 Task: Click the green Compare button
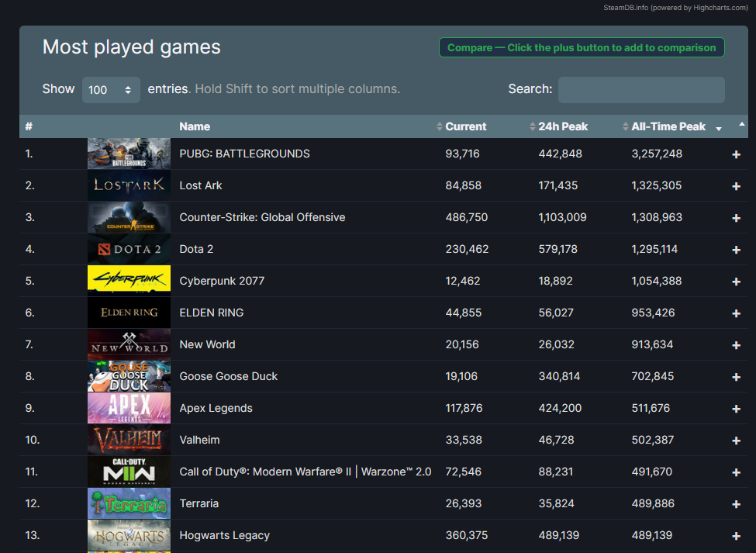(x=582, y=47)
